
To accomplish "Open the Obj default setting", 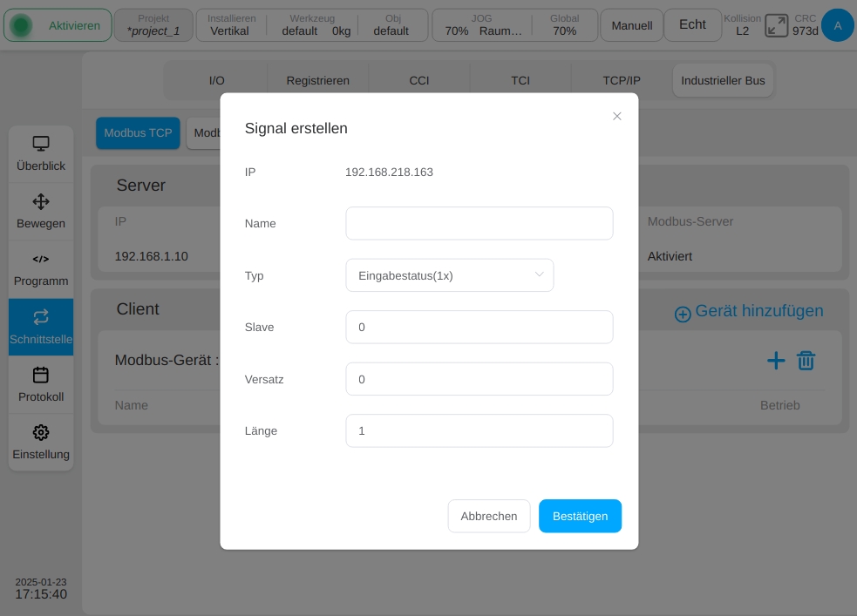I will coord(391,25).
